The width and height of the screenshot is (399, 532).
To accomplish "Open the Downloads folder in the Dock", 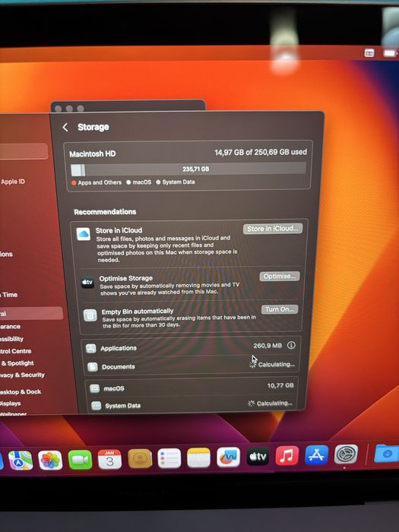I will click(x=387, y=453).
